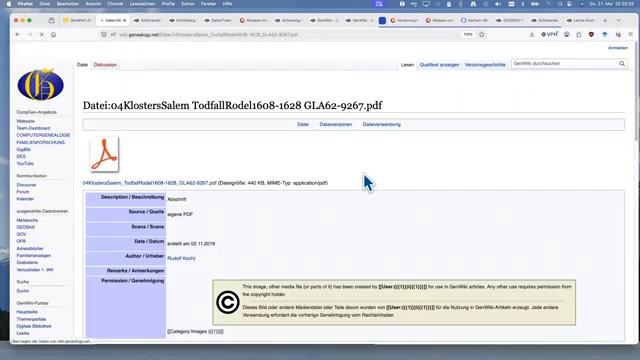The width and height of the screenshot is (640, 360).
Task: Open the Firefox hamburger menu
Action: tap(631, 35)
